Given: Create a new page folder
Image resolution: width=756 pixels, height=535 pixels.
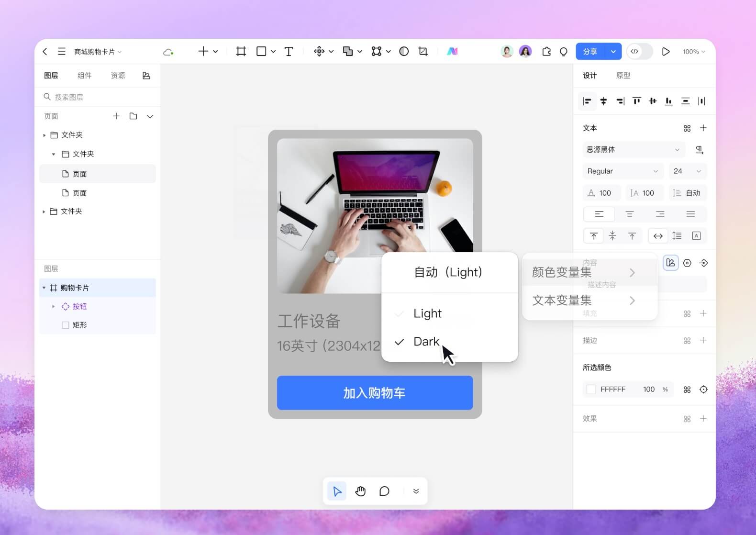Looking at the screenshot, I should [x=133, y=116].
